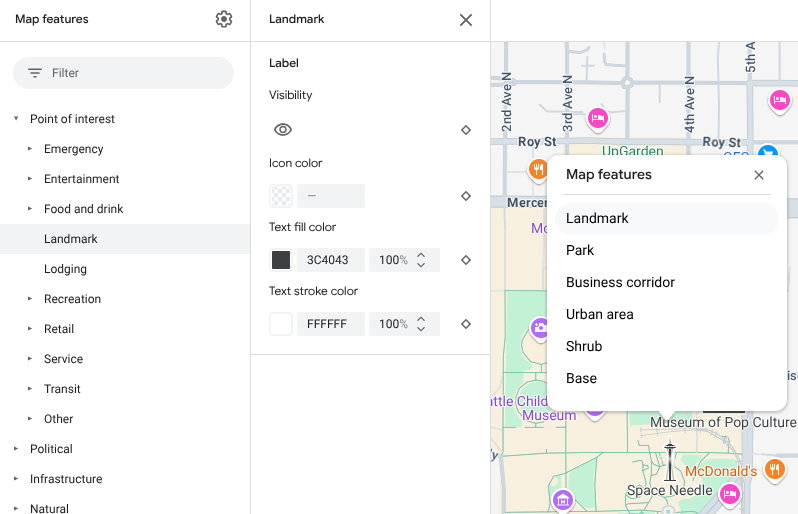Click diamond icon beside Text stroke color
This screenshot has height=514, width=798.
click(x=466, y=324)
